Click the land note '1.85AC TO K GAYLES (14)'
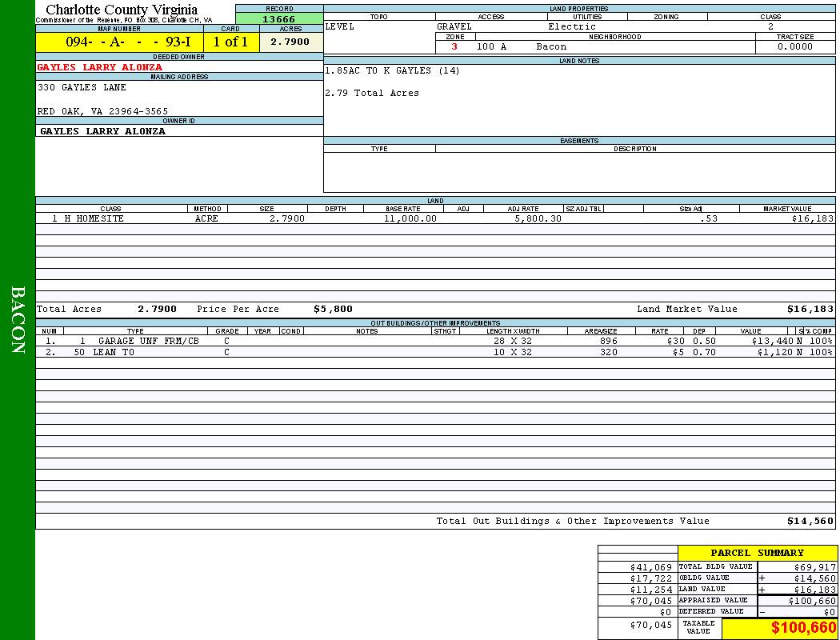The image size is (840, 640). pos(392,70)
